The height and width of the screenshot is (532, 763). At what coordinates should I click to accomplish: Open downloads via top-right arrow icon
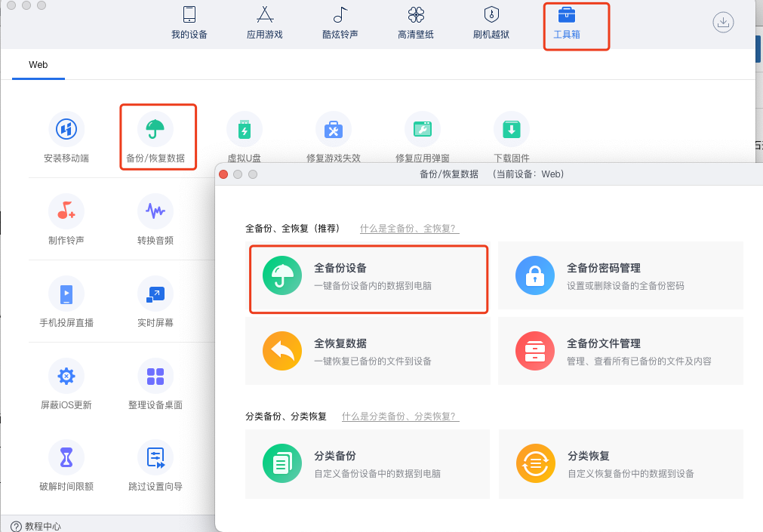point(723,22)
